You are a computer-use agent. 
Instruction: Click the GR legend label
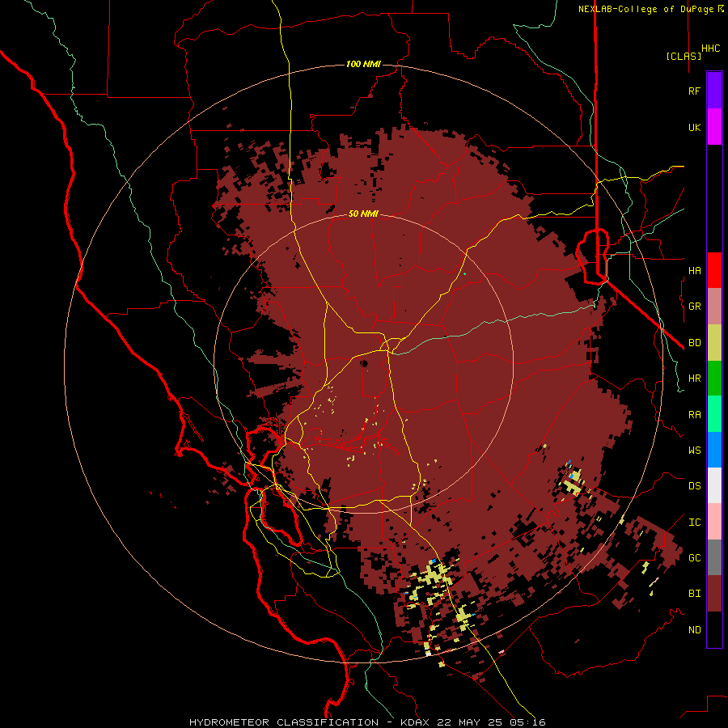click(x=694, y=307)
